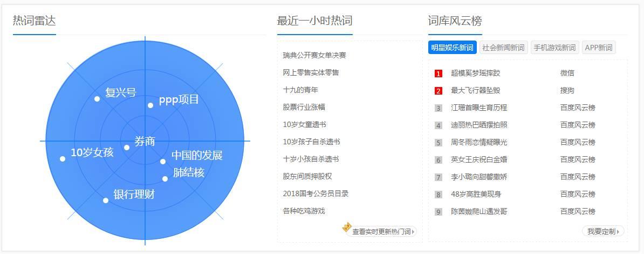Click 百度风云榜 beside 48岁高胜美现身
This screenshot has height=254, width=644.
coord(578,195)
